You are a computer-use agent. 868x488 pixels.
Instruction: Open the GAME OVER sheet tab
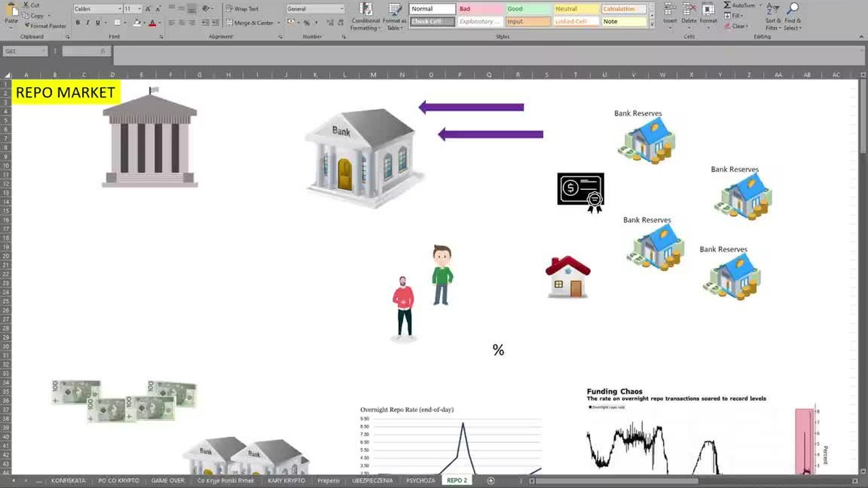167,481
